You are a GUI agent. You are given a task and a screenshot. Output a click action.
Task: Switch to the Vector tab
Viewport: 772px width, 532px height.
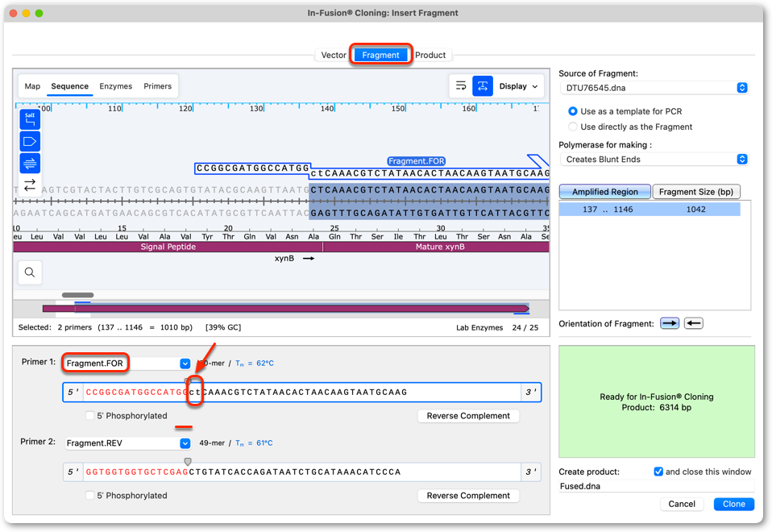tap(334, 55)
